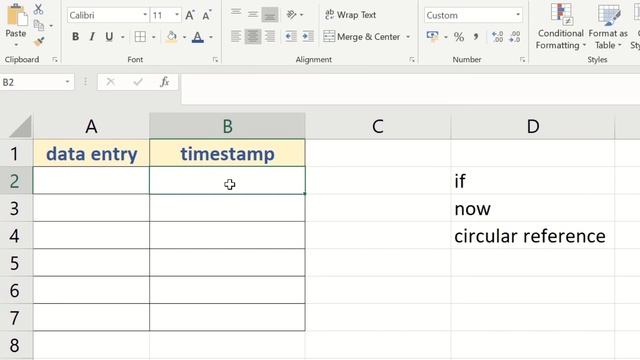The image size is (640, 360).
Task: Apply cell Borders button
Action: pyautogui.click(x=140, y=37)
